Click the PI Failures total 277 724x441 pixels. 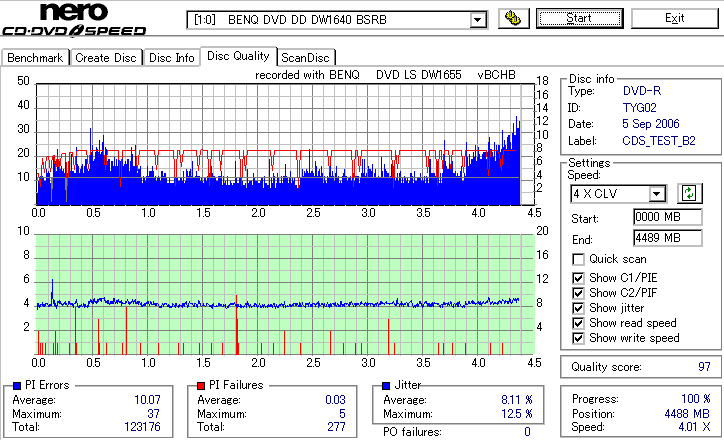tap(336, 427)
